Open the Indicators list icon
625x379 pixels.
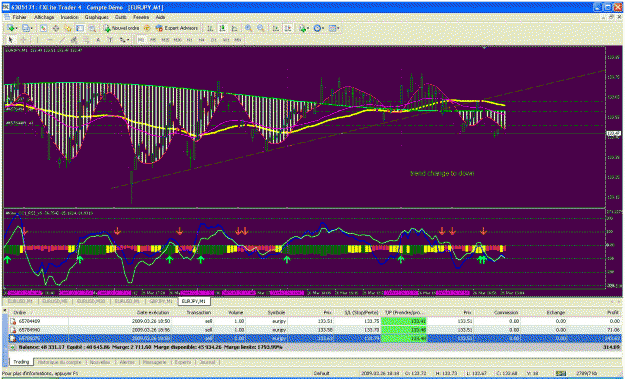(x=303, y=28)
